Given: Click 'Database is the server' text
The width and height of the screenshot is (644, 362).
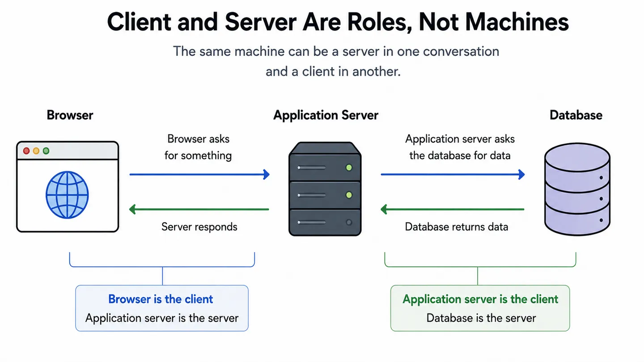Looking at the screenshot, I should pos(481,318).
